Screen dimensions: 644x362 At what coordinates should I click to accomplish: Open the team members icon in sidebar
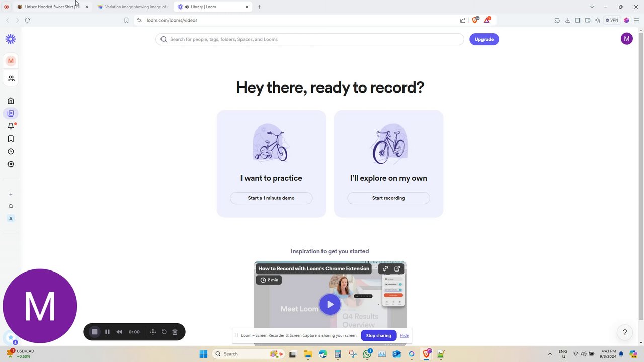click(x=11, y=78)
